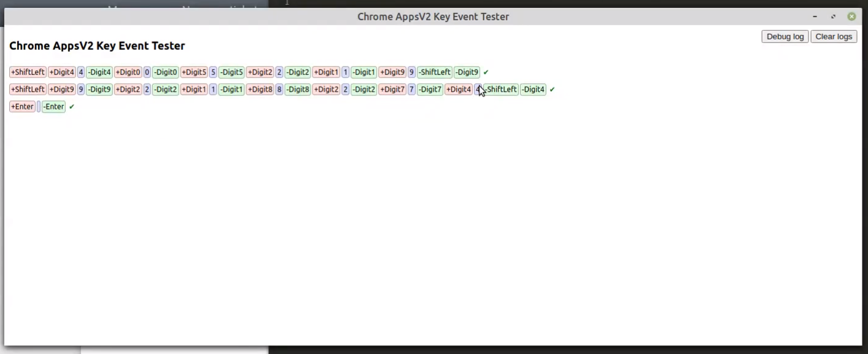Click the checkmark after -Enter
Screen dimensions: 868x354
pos(72,107)
